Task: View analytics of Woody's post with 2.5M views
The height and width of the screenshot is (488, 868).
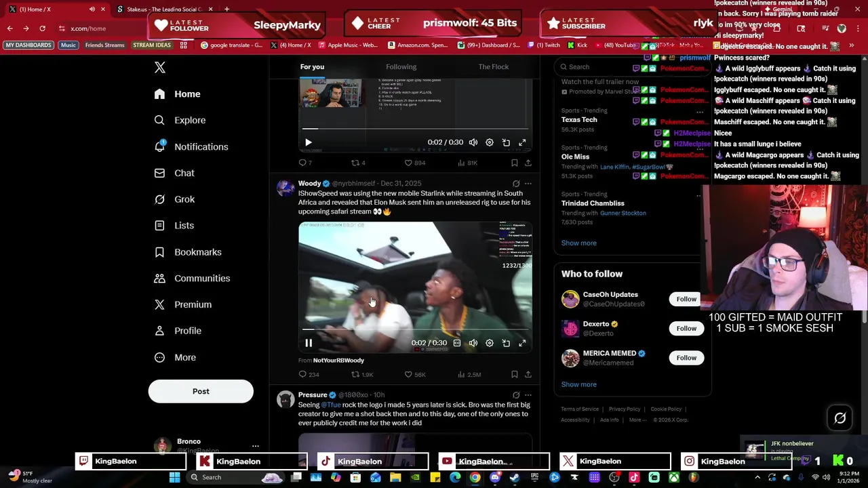Action: pyautogui.click(x=469, y=374)
